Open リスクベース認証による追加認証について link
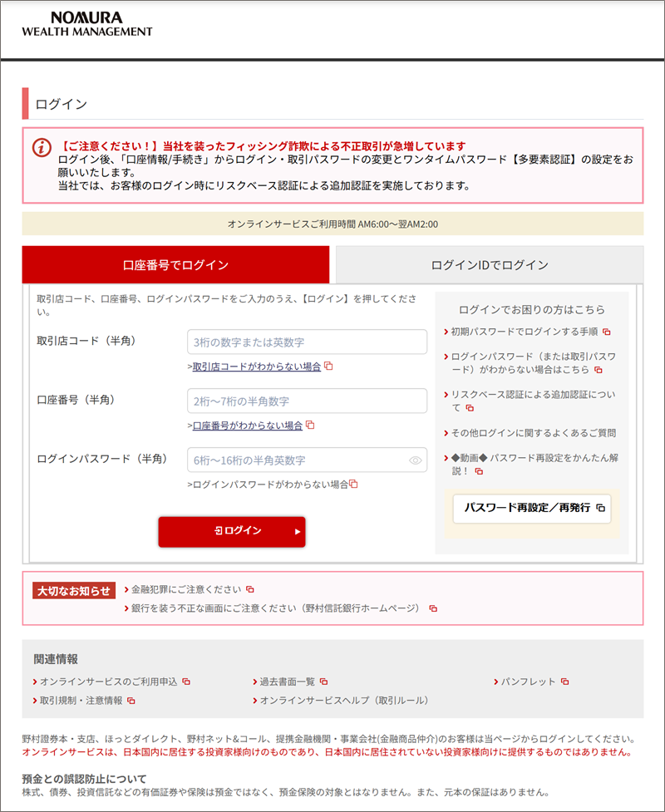665x812 pixels. 533,401
